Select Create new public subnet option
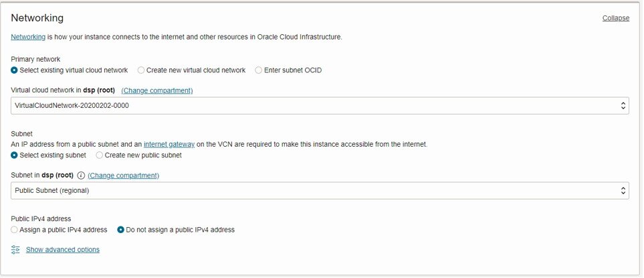Viewport: 644px width, 278px height. 100,155
